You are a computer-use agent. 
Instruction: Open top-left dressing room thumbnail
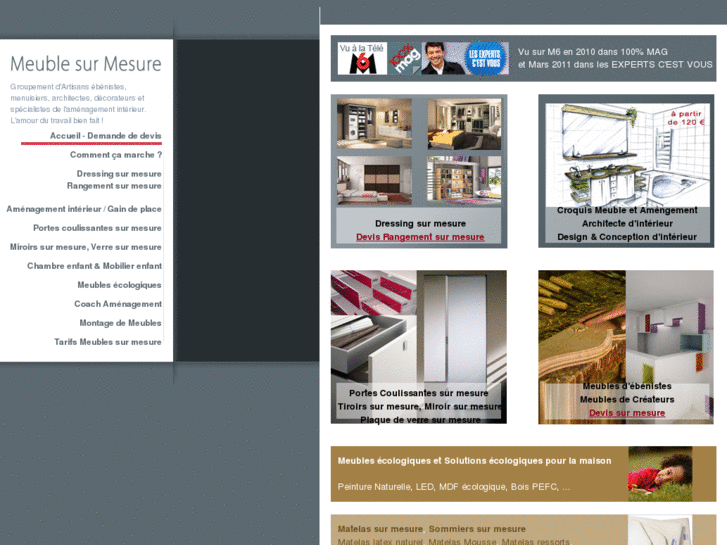click(374, 123)
